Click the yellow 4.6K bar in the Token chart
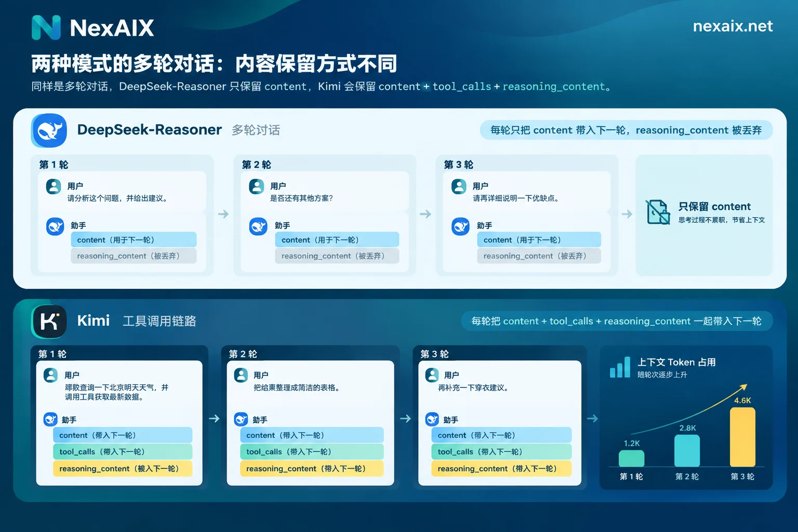798x532 pixels. (x=742, y=437)
